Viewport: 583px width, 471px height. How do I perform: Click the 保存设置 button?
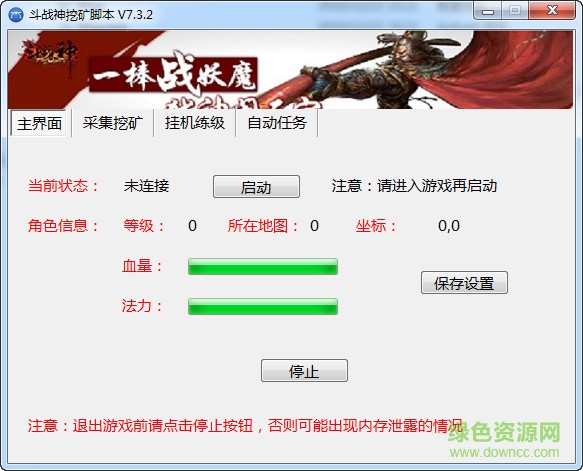click(x=464, y=283)
